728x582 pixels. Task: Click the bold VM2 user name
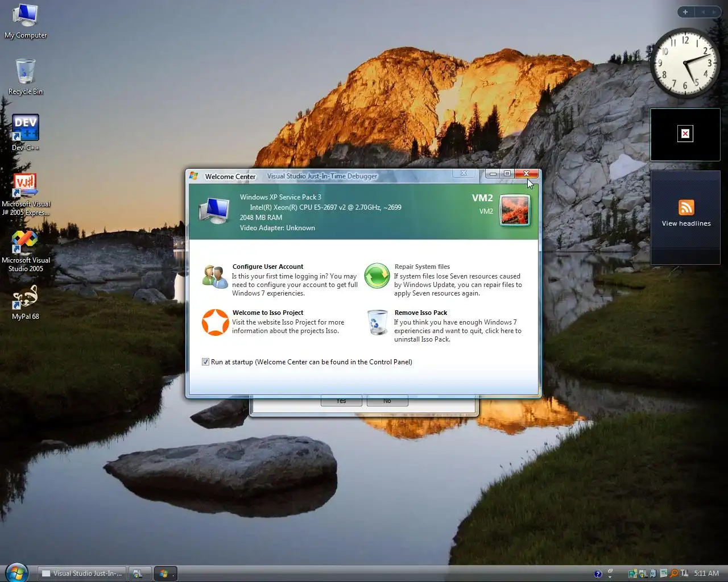click(482, 198)
